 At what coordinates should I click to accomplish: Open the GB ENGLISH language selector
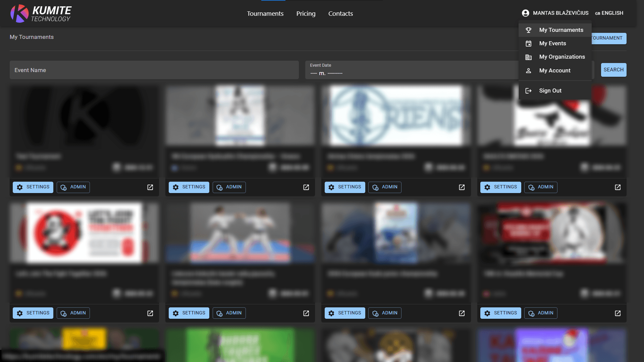point(609,13)
